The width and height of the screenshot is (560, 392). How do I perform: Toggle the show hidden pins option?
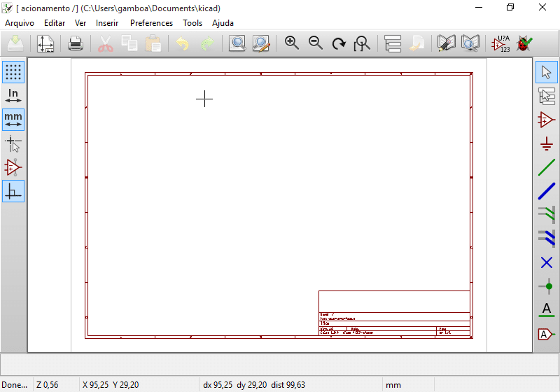(x=13, y=167)
